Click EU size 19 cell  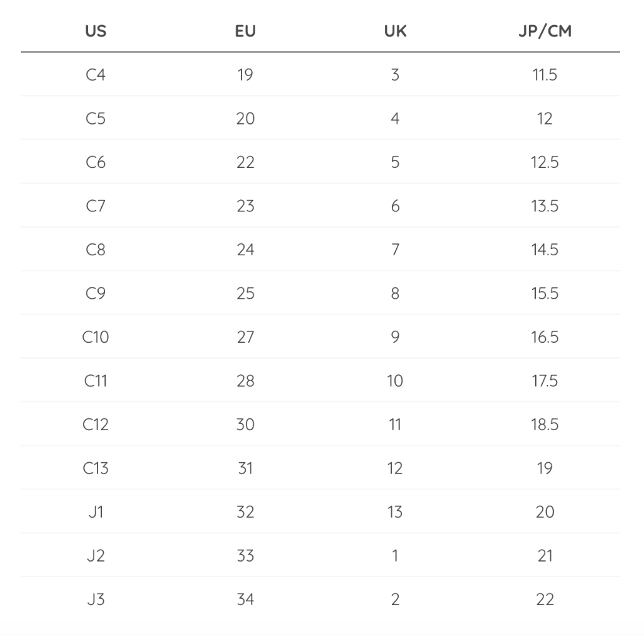tap(245, 75)
